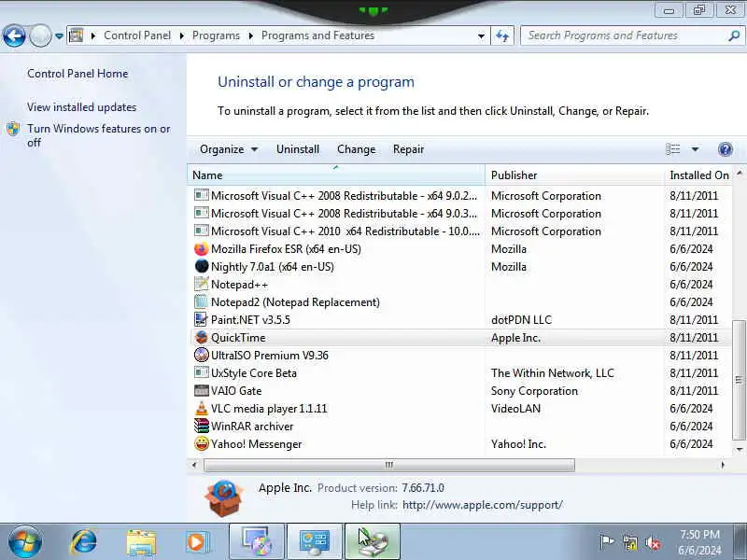
Task: Open the Windows Start orb
Action: [24, 542]
